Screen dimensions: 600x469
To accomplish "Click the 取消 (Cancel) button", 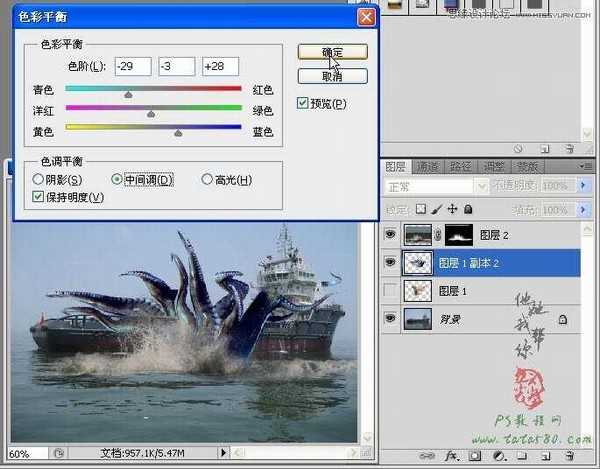I will [x=332, y=76].
